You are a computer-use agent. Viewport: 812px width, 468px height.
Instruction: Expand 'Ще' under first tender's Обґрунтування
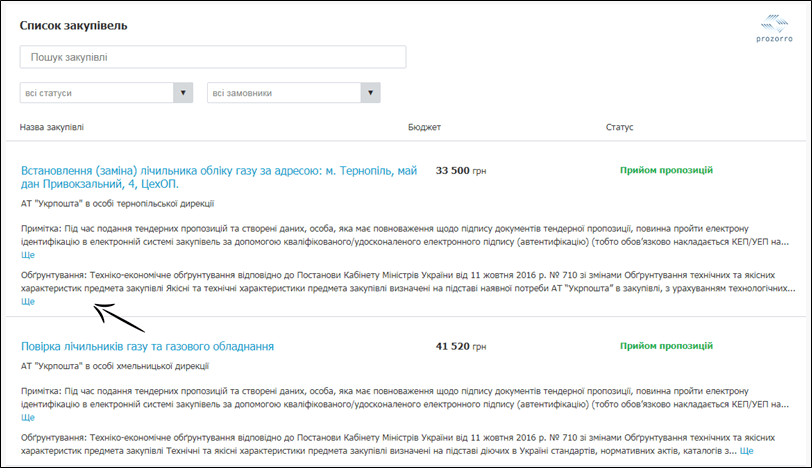pos(27,300)
